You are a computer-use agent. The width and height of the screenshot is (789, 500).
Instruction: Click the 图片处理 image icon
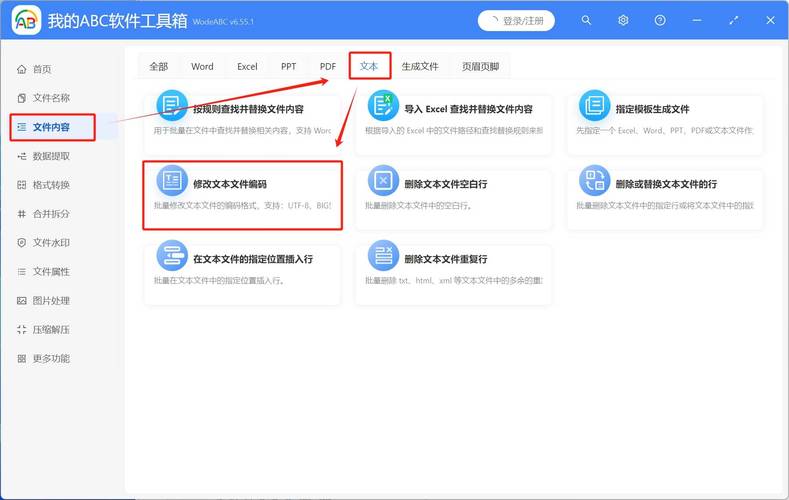click(x=22, y=301)
